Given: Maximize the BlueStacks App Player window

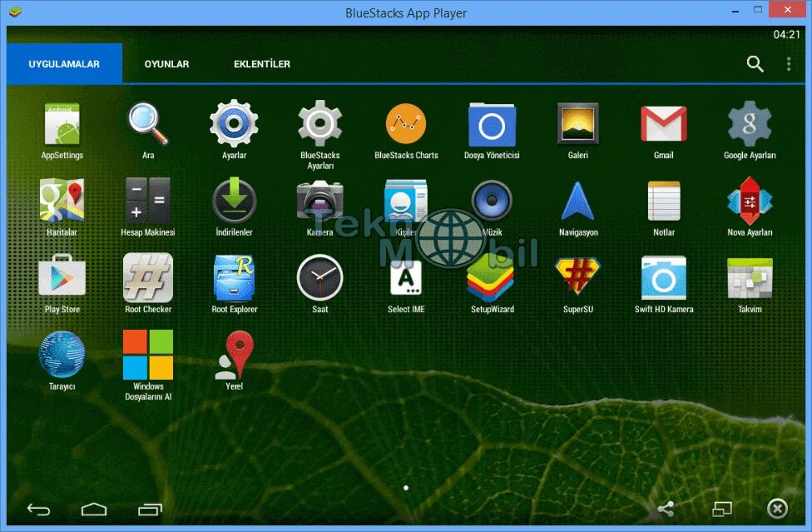Looking at the screenshot, I should click(x=758, y=10).
